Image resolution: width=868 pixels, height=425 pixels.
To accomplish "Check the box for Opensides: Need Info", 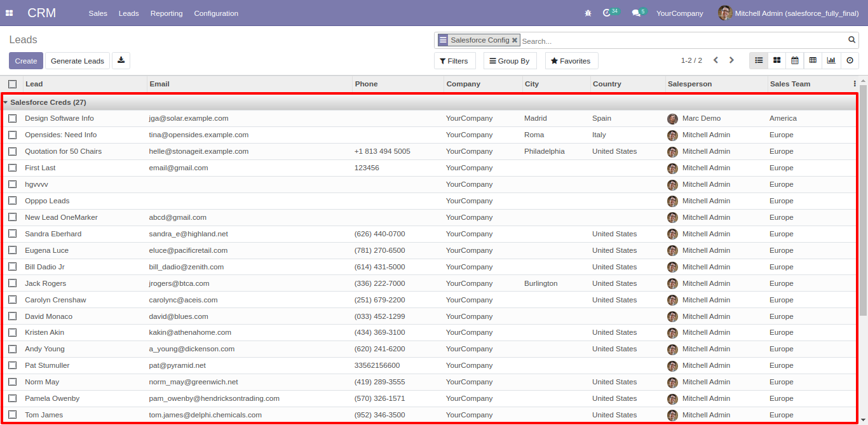I will click(x=13, y=135).
